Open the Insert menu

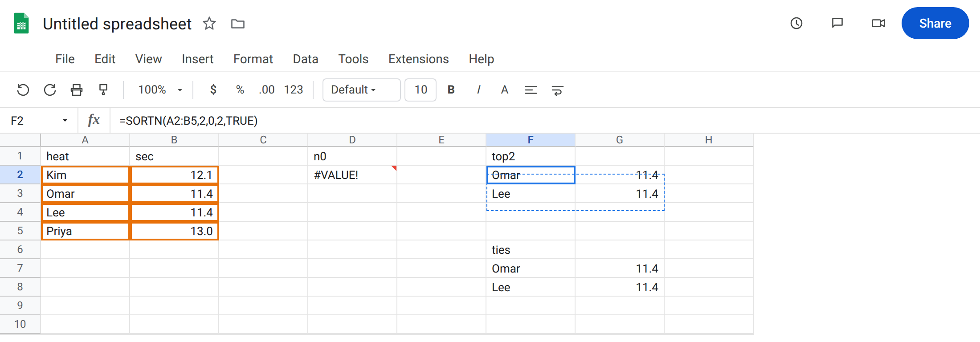[x=197, y=59]
